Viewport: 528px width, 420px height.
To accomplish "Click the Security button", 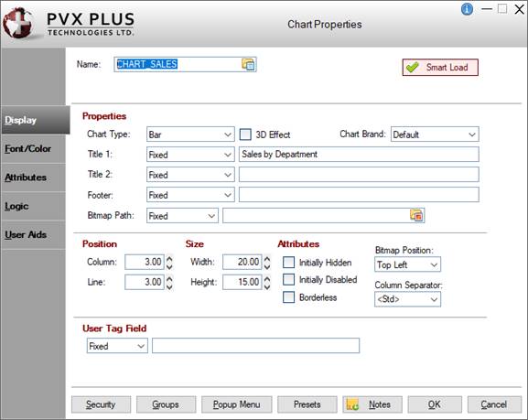I will coord(101,404).
